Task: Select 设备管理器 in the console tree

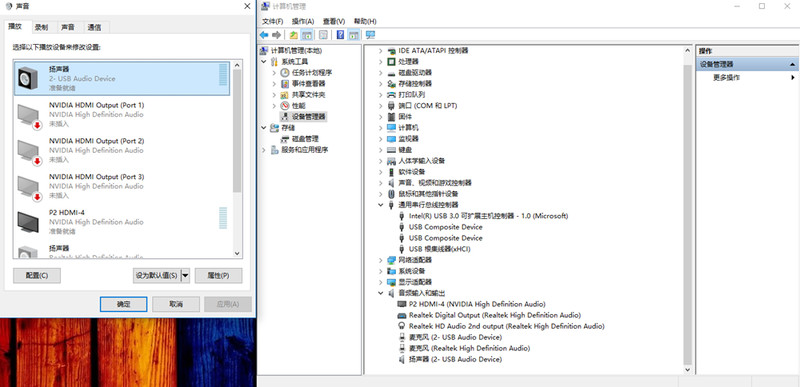Action: click(309, 117)
